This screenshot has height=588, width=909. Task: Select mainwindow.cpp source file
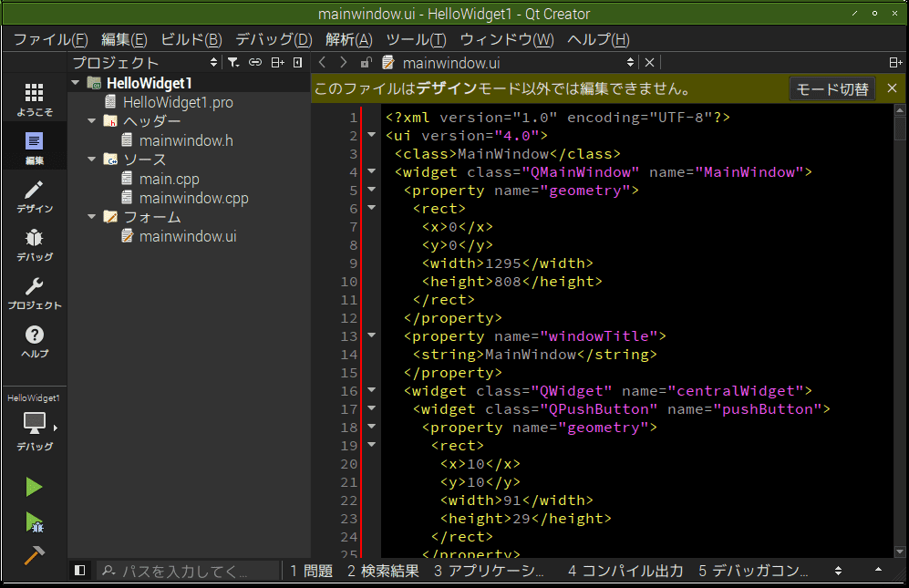pyautogui.click(x=193, y=199)
